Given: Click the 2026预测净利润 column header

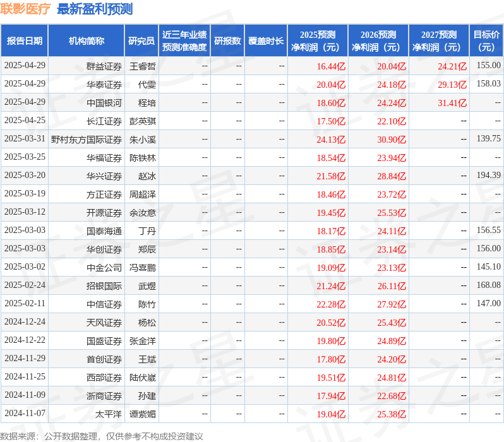Looking at the screenshot, I should pyautogui.click(x=378, y=41).
